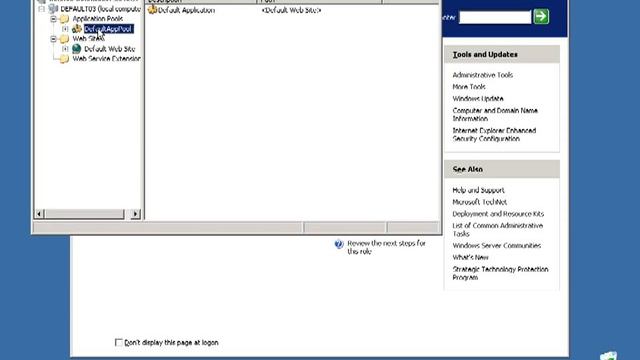Screen dimensions: 640x360
Task: Click the Web Service Extensions folder icon
Action: pyautogui.click(x=64, y=59)
